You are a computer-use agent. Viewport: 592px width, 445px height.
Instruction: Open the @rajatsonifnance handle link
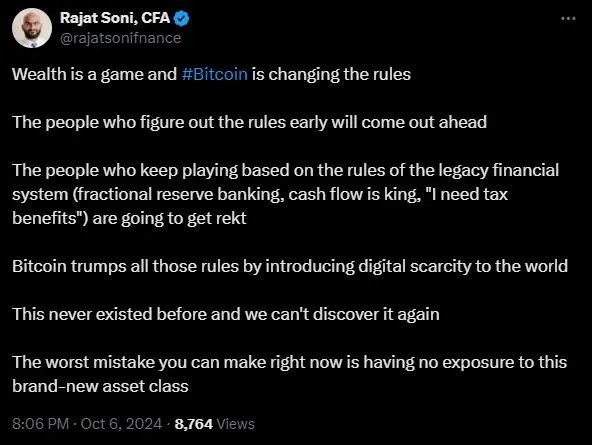click(120, 38)
